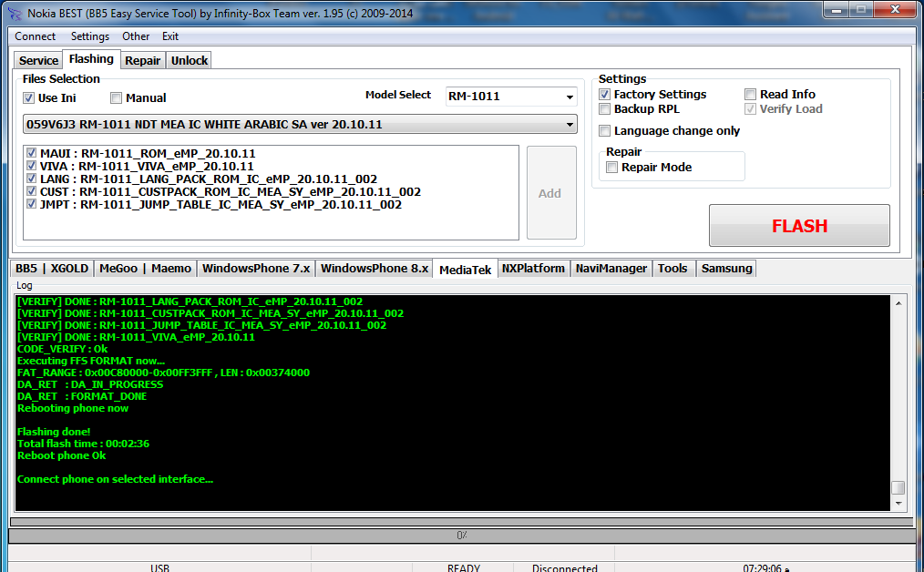Image resolution: width=924 pixels, height=572 pixels.
Task: Click the 'Total flash time : 00:02:36' log line
Action: click(x=83, y=444)
